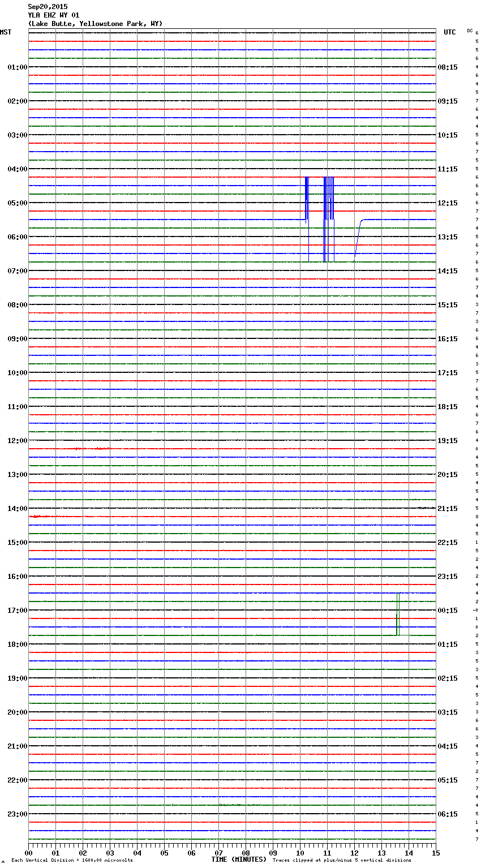Click the red noise burst starting the 14:15 MST trace
This screenshot has height=868, width=481.
(x=42, y=517)
